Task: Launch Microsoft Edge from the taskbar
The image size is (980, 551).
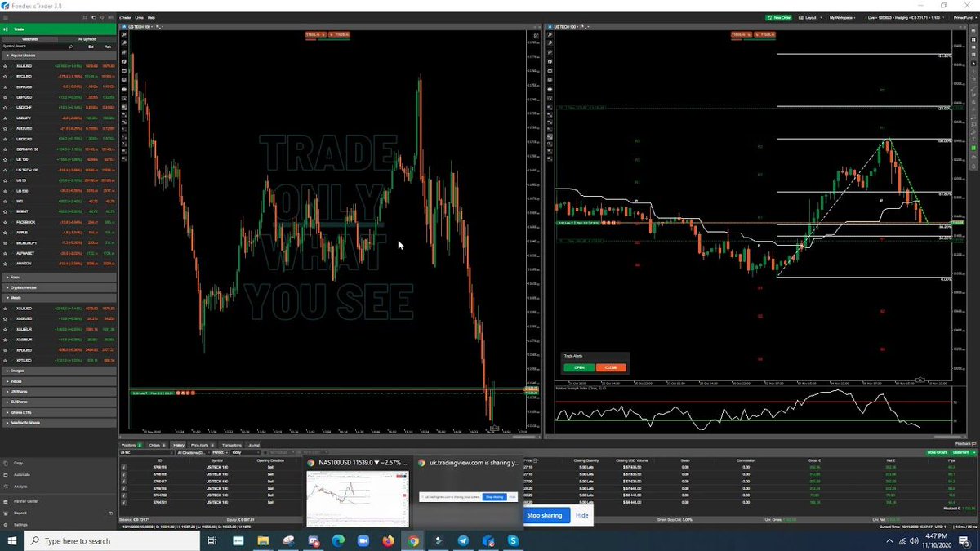Action: tap(339, 540)
